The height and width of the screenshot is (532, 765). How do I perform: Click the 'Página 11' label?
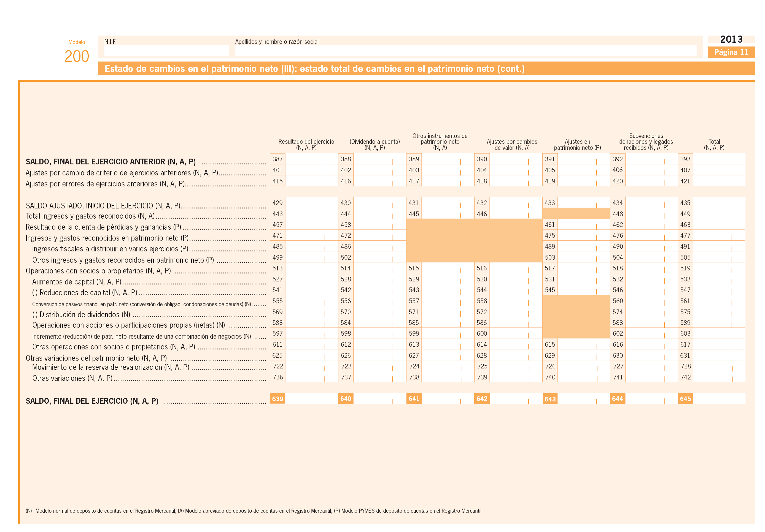tap(731, 52)
